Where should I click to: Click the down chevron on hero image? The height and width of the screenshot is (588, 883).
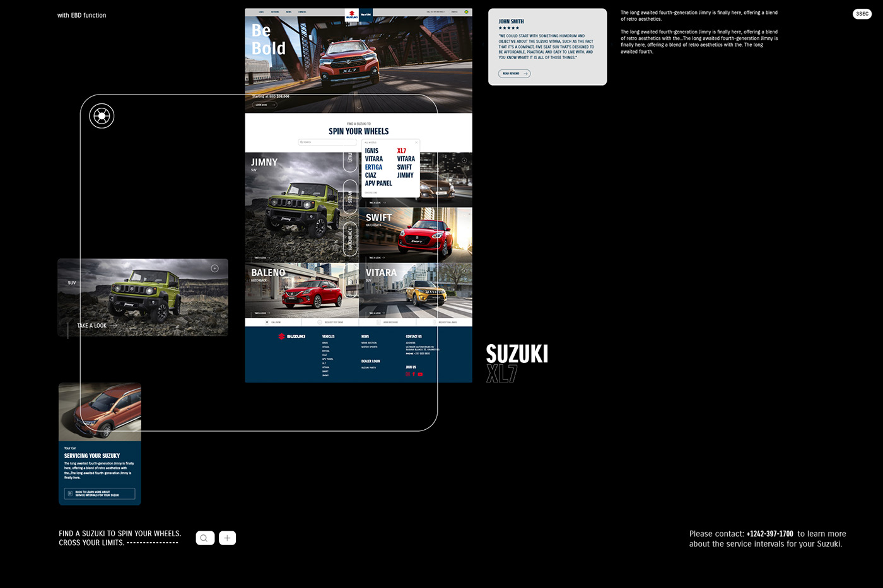pos(358,108)
